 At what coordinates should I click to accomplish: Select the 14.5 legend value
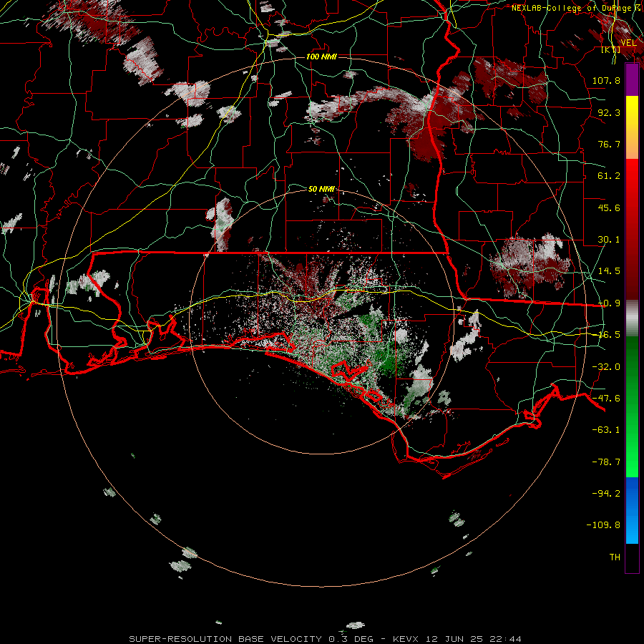click(609, 271)
